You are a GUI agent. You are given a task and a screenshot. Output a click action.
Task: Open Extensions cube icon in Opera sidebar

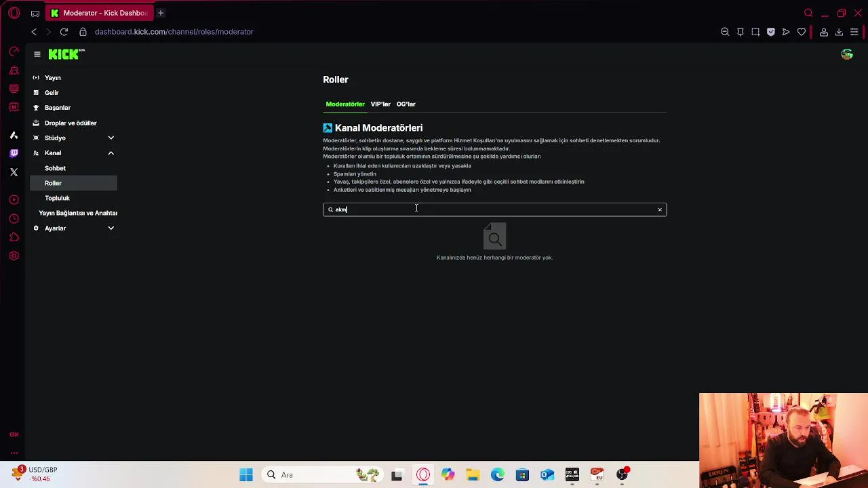tap(14, 237)
